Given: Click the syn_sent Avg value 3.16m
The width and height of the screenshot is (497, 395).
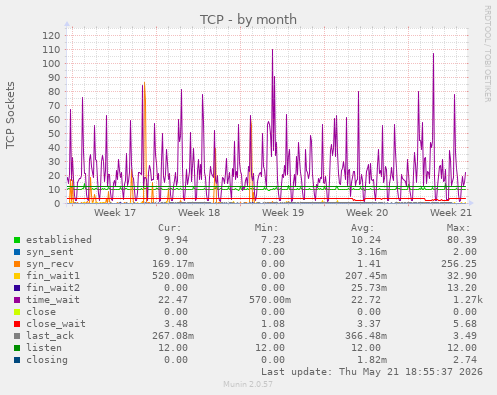Looking at the screenshot, I should coord(372,252).
